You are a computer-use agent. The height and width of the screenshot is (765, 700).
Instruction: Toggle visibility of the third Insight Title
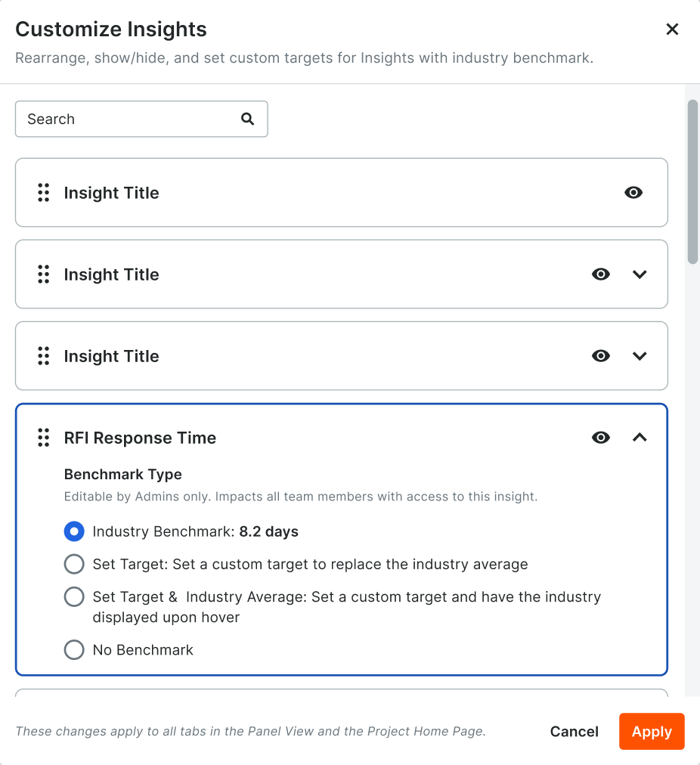pyautogui.click(x=601, y=356)
